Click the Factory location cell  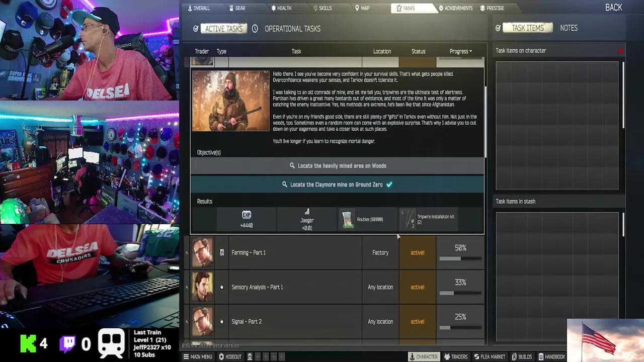[380, 252]
